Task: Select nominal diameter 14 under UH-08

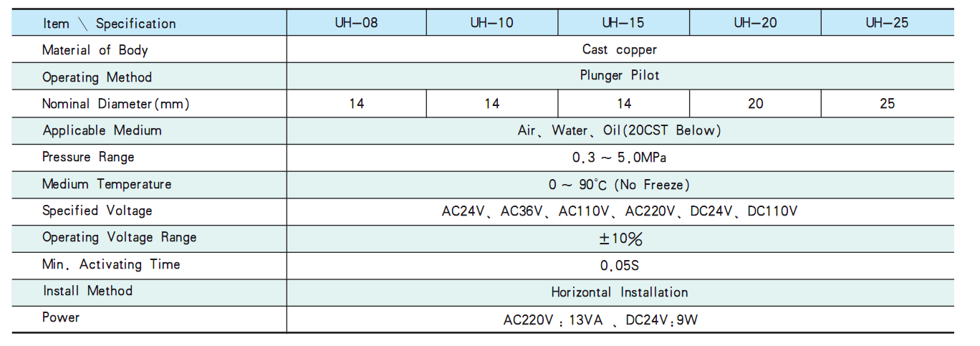Action: point(357,104)
